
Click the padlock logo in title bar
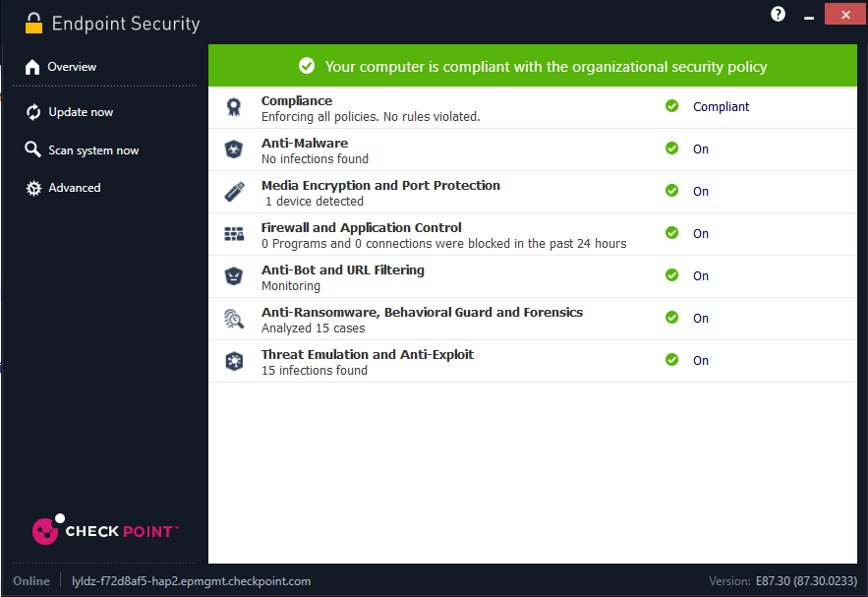click(34, 23)
